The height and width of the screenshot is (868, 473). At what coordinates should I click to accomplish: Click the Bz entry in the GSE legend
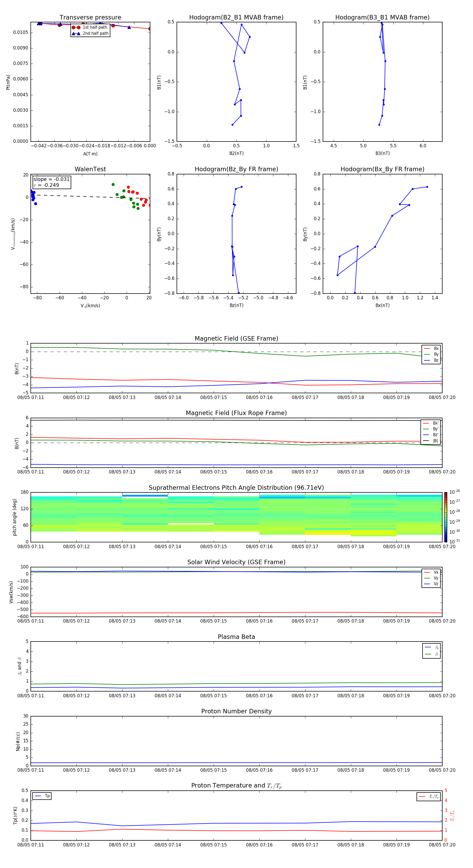pos(431,360)
